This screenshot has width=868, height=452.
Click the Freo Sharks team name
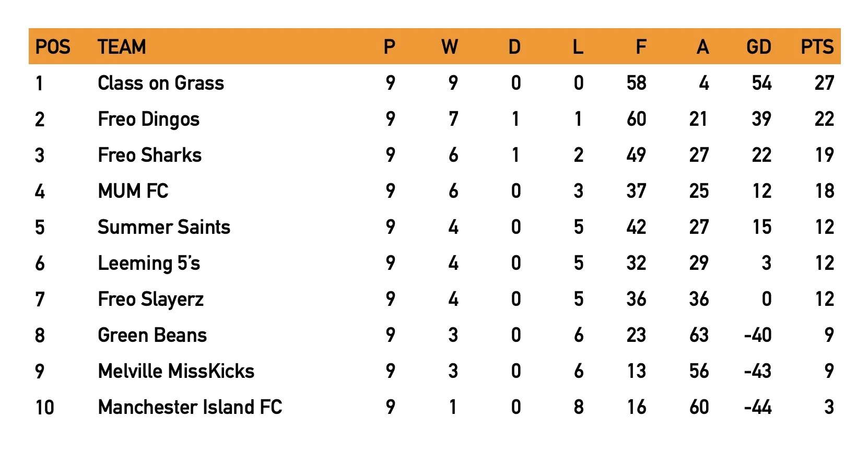tap(150, 155)
